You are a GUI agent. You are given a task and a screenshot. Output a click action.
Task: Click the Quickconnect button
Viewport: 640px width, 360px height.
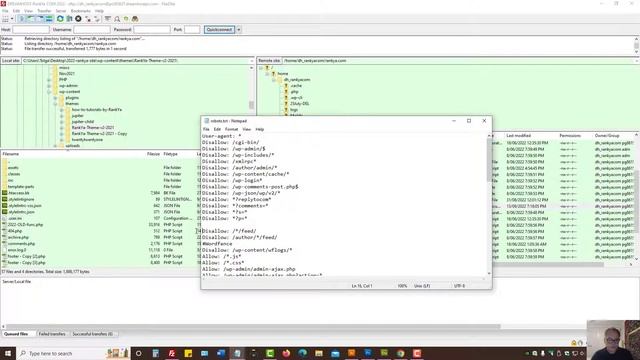coord(219,29)
